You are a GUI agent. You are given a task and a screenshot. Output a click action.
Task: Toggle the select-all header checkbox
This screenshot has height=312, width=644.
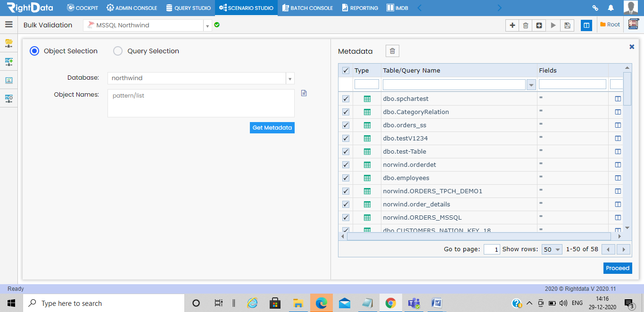pos(346,71)
